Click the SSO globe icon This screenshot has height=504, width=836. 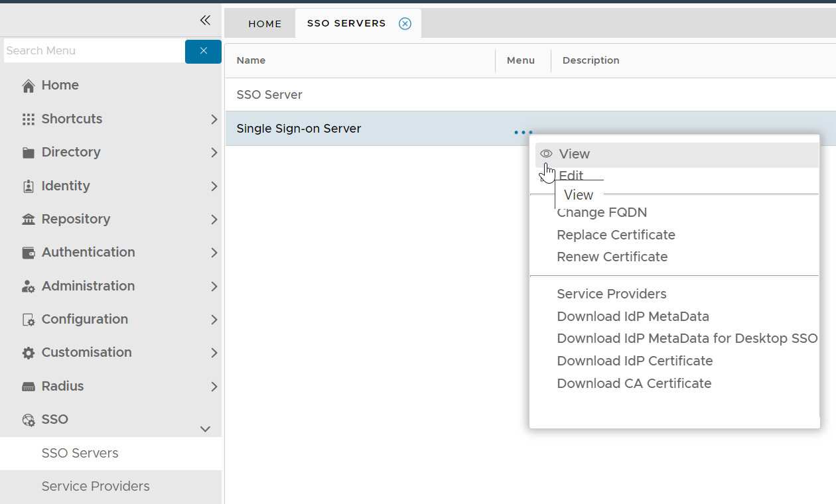pos(28,420)
